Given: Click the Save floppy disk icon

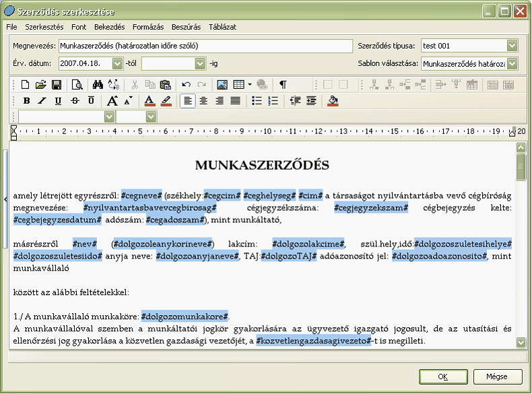Looking at the screenshot, I should [57, 84].
